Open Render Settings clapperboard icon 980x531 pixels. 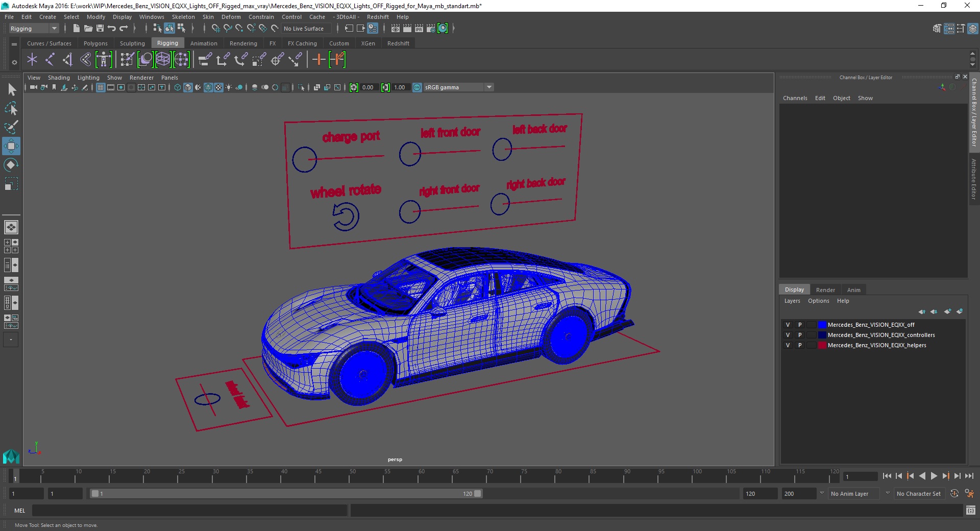431,29
